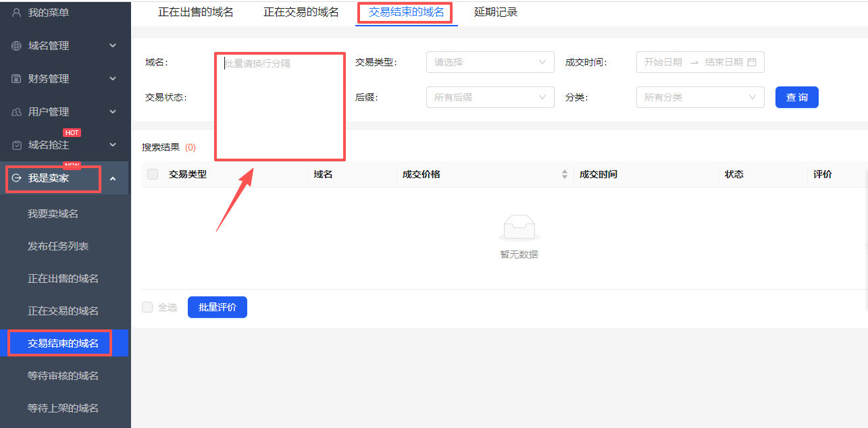Select the 交易结束的域名 tab
Viewport: 868px width, 428px height.
point(407,12)
